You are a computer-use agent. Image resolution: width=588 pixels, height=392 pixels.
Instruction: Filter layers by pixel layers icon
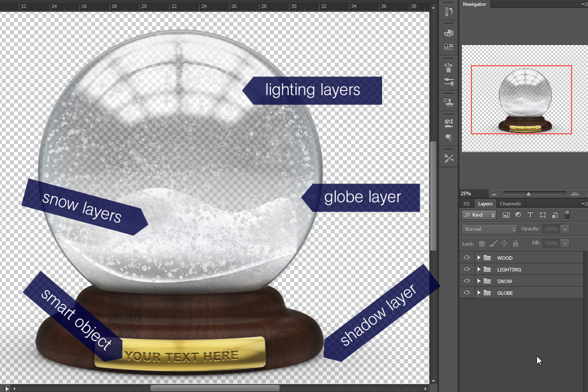coord(506,215)
